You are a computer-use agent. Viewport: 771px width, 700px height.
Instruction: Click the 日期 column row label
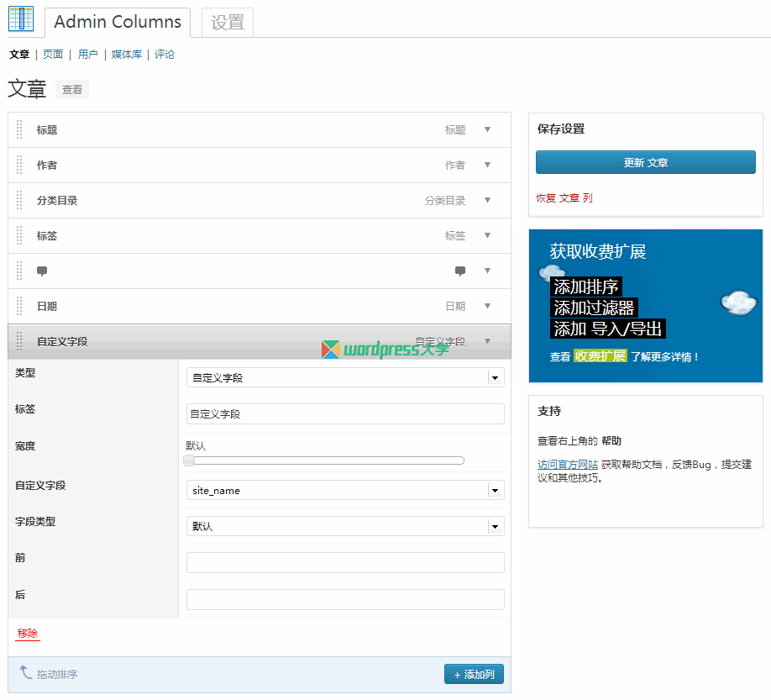click(47, 307)
